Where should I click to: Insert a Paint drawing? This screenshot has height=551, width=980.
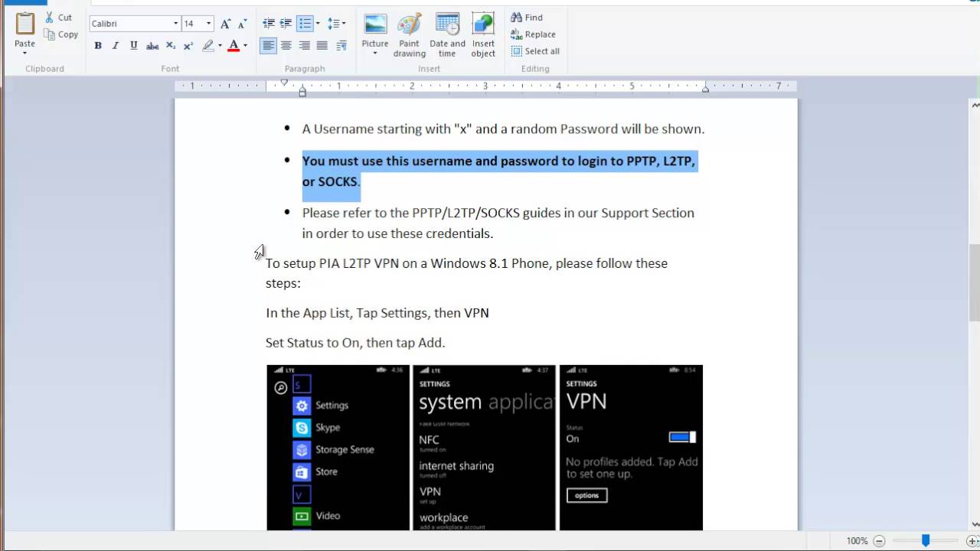[x=410, y=35]
